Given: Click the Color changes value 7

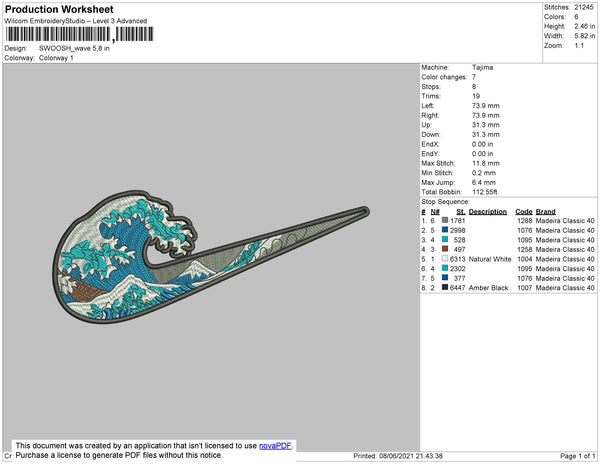Looking at the screenshot, I should [x=474, y=77].
